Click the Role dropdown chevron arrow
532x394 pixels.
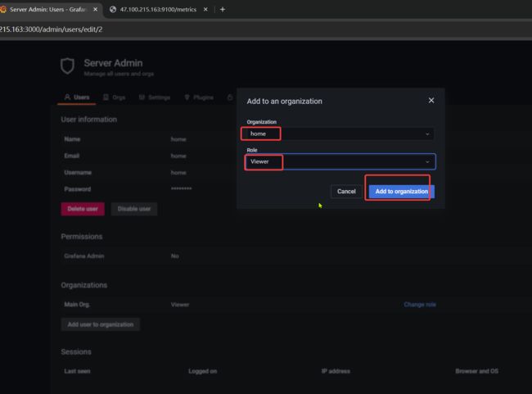pyautogui.click(x=427, y=162)
